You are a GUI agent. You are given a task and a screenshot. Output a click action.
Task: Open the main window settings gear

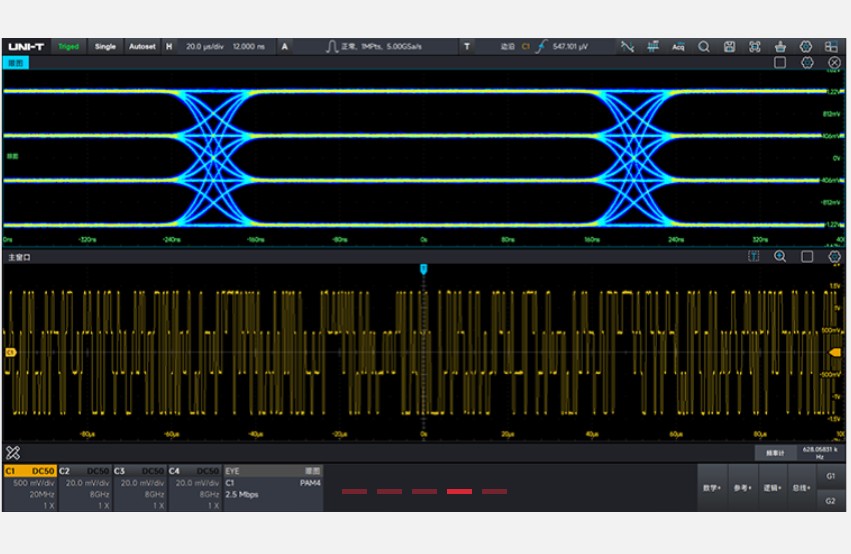click(x=834, y=257)
